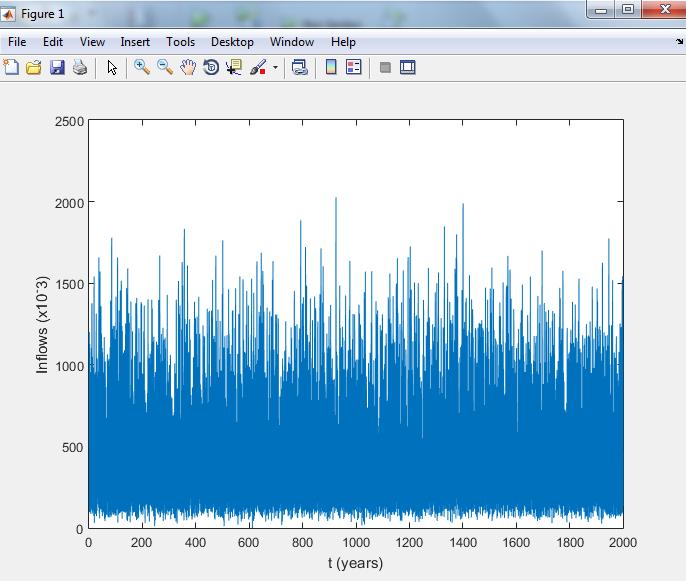Viewport: 686px width, 581px height.
Task: Open the Help menu
Action: tap(343, 42)
